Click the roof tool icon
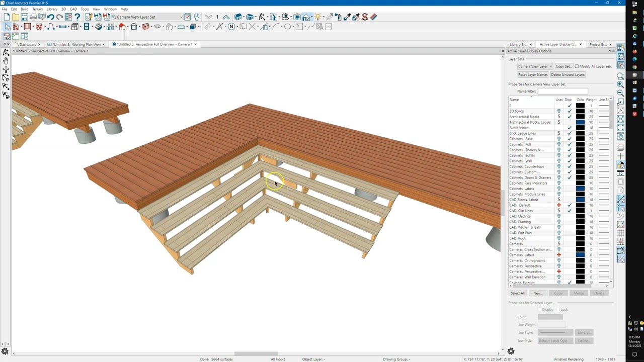The height and width of the screenshot is (362, 644). [122, 26]
